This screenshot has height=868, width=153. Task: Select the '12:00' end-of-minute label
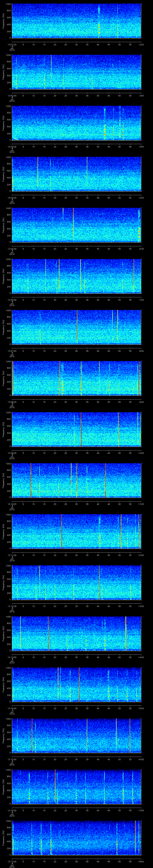141,555
